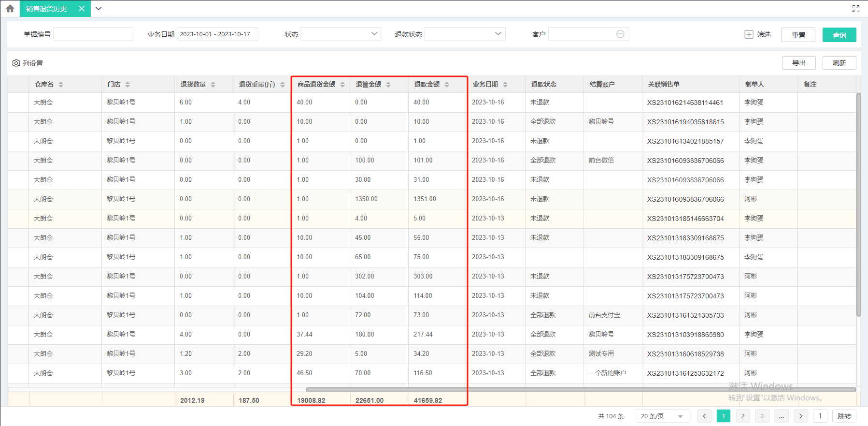
Task: Click the vertical table scrollbar
Action: [858, 205]
